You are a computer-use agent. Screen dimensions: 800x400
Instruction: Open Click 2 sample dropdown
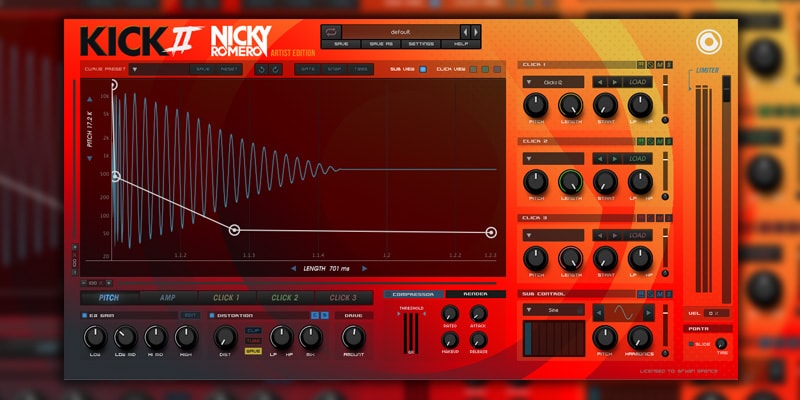553,159
